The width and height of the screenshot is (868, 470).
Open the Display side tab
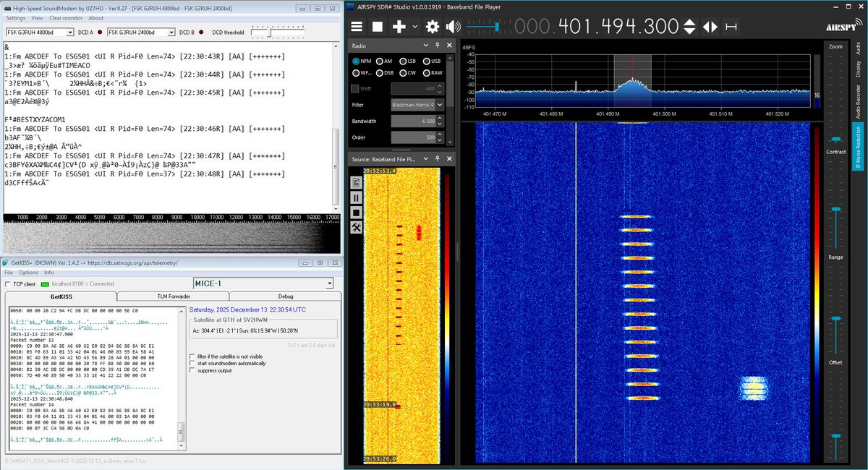click(858, 68)
